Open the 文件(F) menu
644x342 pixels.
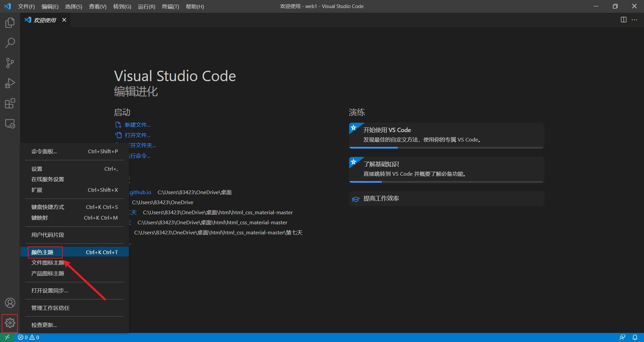[26, 6]
